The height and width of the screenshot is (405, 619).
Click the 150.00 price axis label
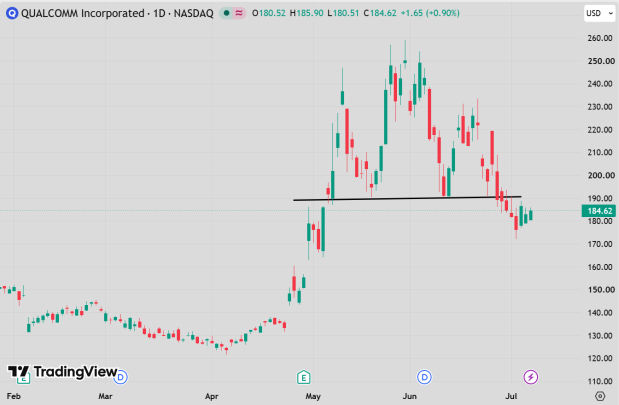(x=601, y=290)
